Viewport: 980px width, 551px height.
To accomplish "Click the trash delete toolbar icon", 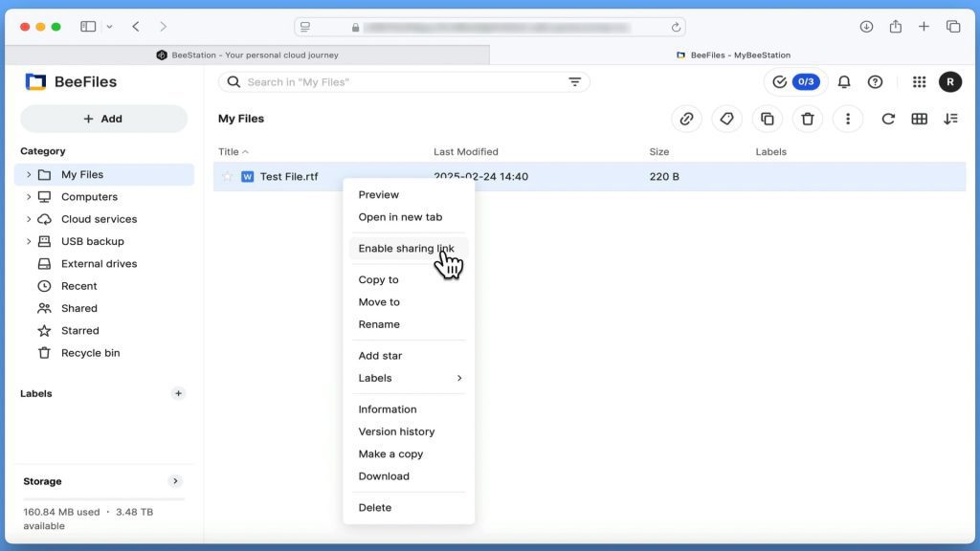I will [808, 119].
